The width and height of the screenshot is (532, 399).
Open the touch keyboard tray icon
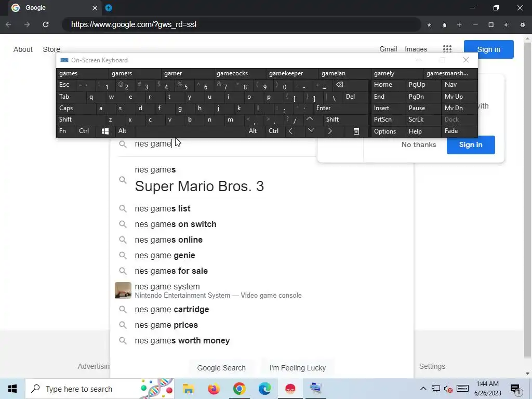462,389
